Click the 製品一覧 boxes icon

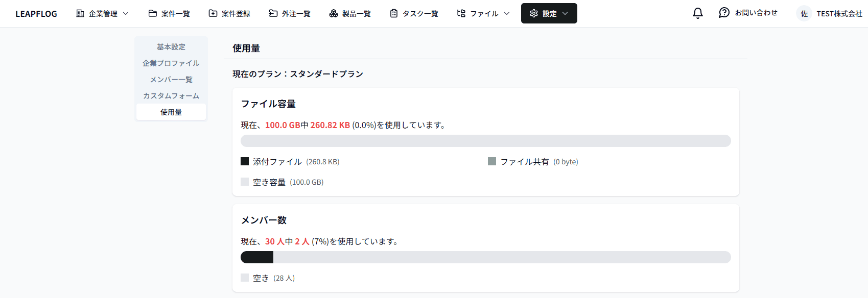334,13
